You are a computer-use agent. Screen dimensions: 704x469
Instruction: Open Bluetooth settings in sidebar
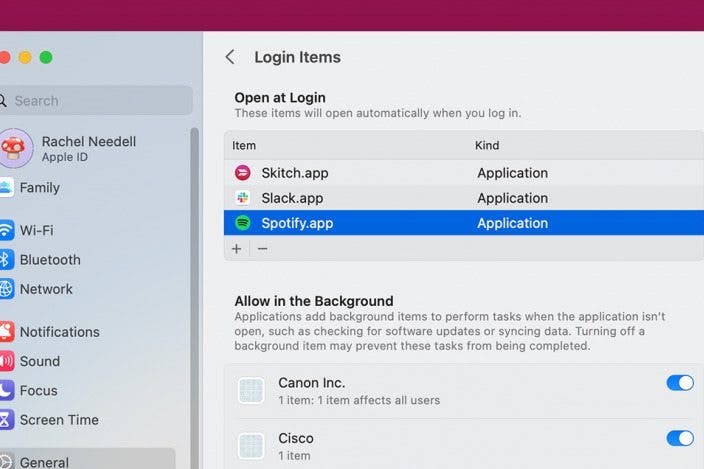(x=50, y=260)
